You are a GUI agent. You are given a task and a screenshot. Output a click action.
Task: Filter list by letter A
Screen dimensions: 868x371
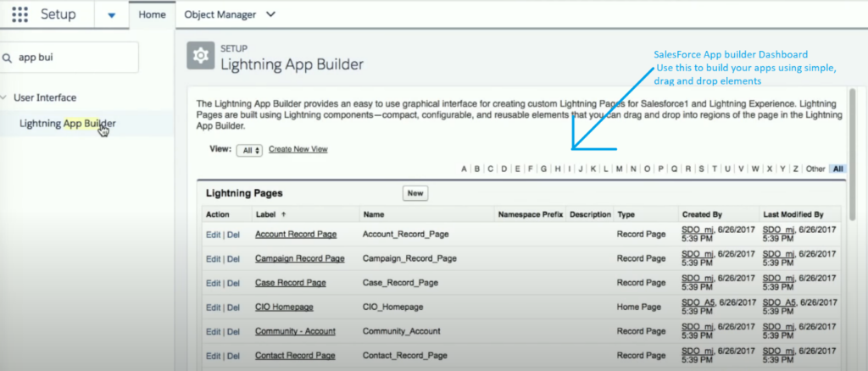tap(464, 169)
